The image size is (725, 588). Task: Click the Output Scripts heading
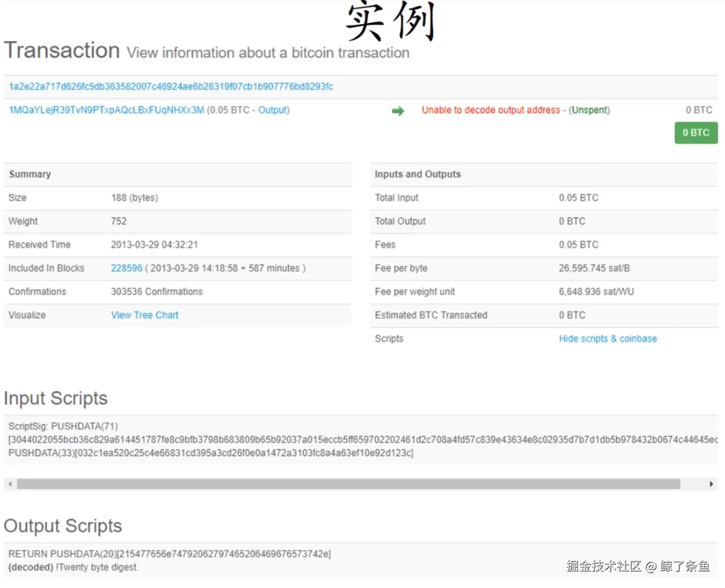pos(62,526)
